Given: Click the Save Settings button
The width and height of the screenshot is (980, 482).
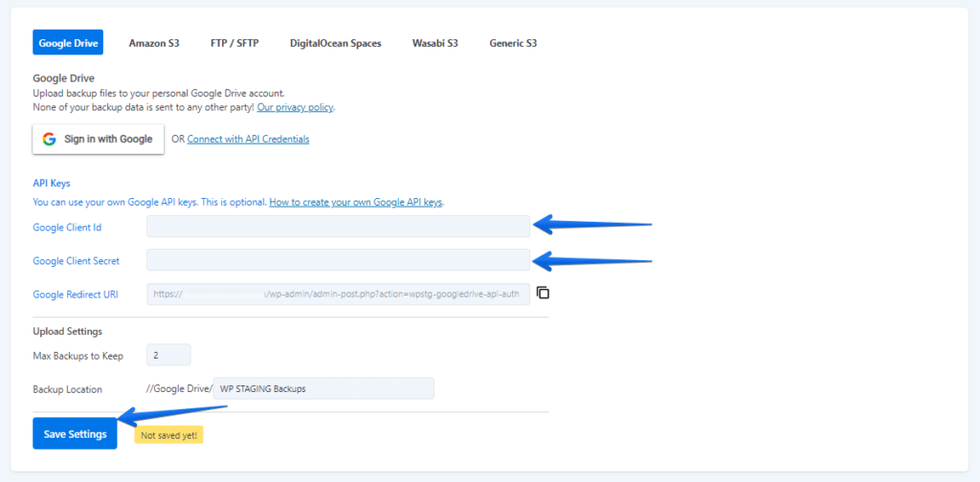Looking at the screenshot, I should (75, 434).
